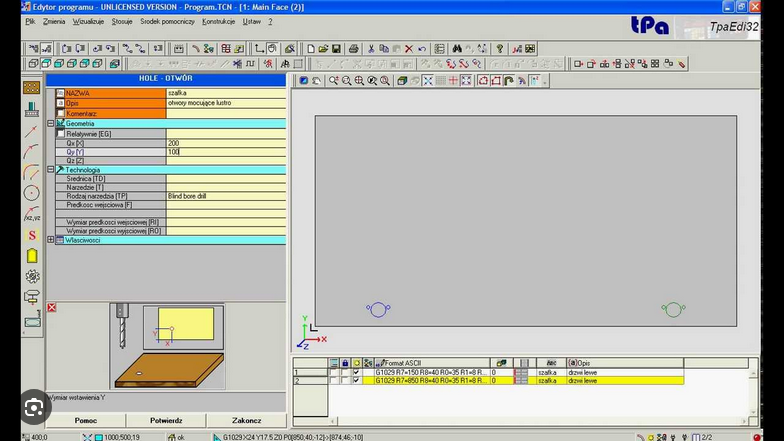Select the drilling tool in left sidebar
The height and width of the screenshot is (441, 784).
(32, 109)
